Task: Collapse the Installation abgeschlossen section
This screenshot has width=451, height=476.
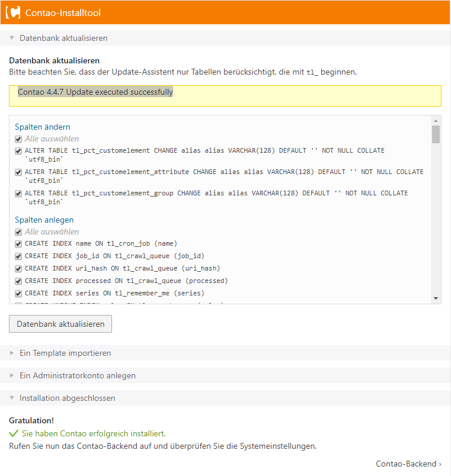Action: [x=225, y=398]
